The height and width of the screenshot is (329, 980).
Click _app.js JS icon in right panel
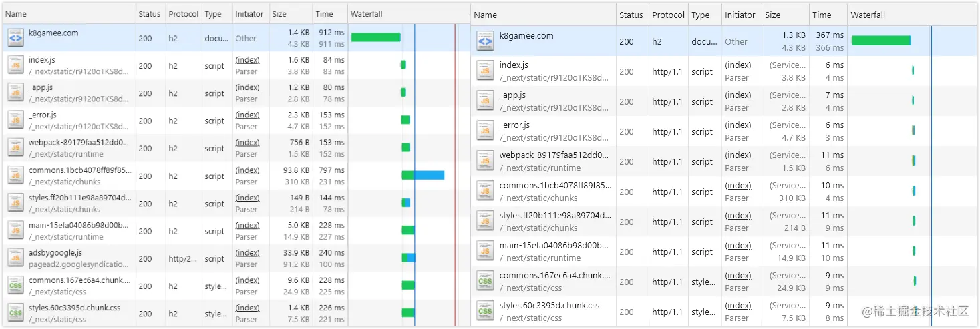[485, 101]
